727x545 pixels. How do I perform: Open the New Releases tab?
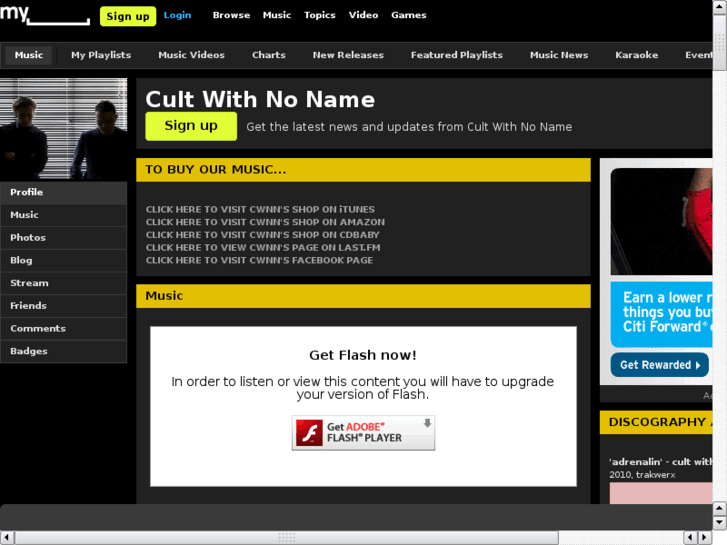(348, 55)
